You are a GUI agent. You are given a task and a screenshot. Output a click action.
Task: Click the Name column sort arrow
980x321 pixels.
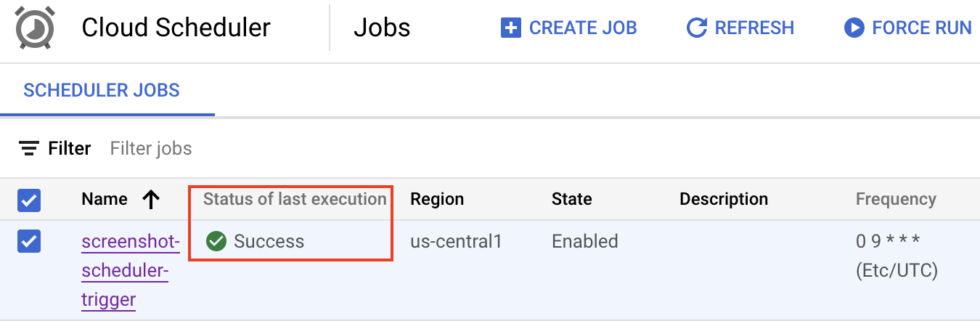coord(151,200)
